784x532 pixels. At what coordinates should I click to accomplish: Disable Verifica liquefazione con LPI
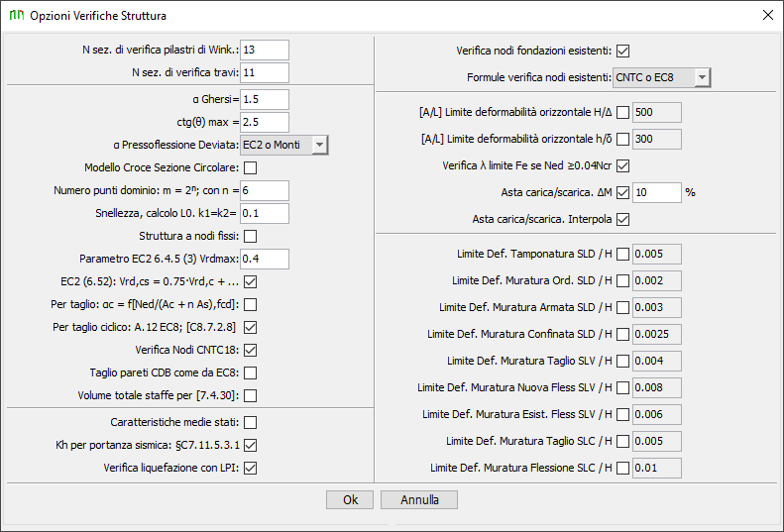[x=251, y=468]
